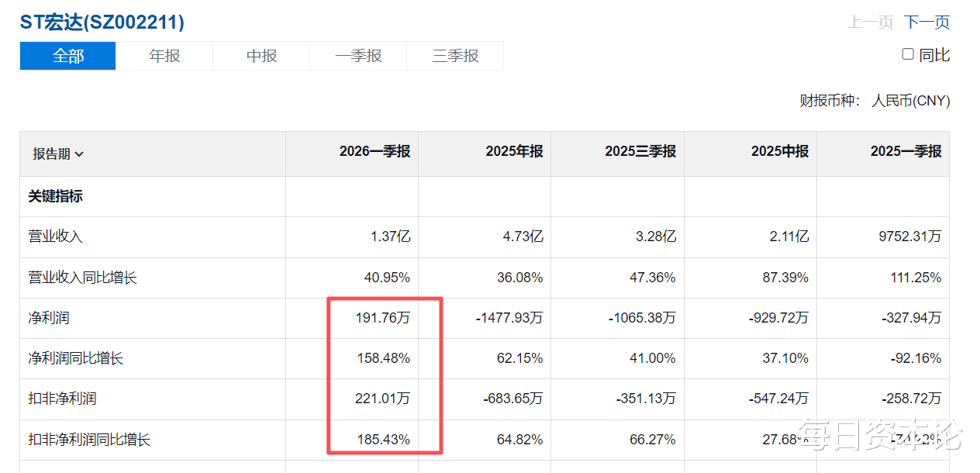Select the 2026一季报 column header
The width and height of the screenshot is (980, 473).
tap(374, 151)
